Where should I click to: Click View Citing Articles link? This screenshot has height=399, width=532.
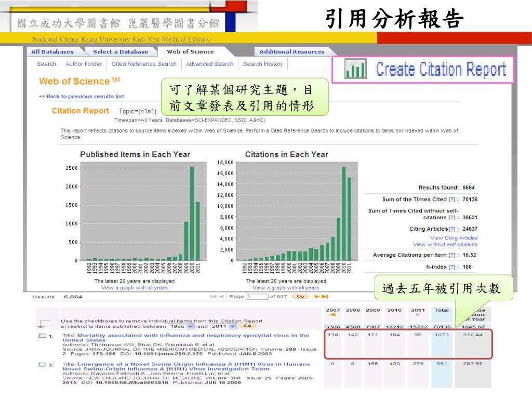point(454,238)
